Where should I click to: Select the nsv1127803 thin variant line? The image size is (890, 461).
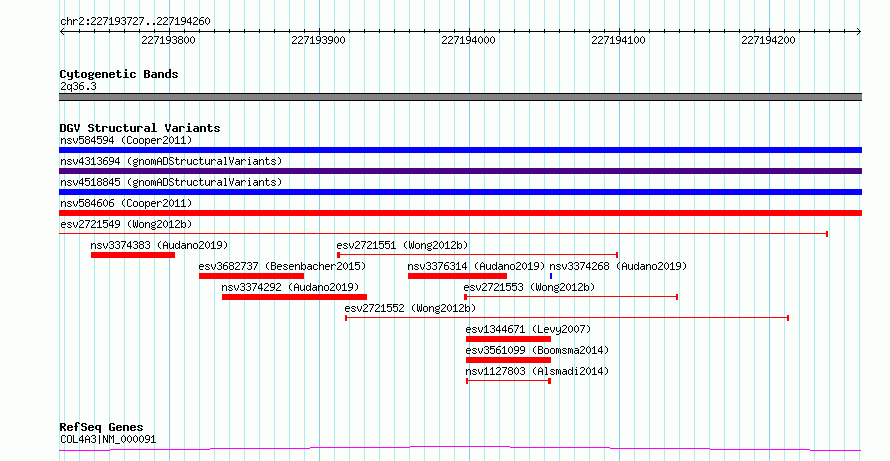tap(509, 381)
